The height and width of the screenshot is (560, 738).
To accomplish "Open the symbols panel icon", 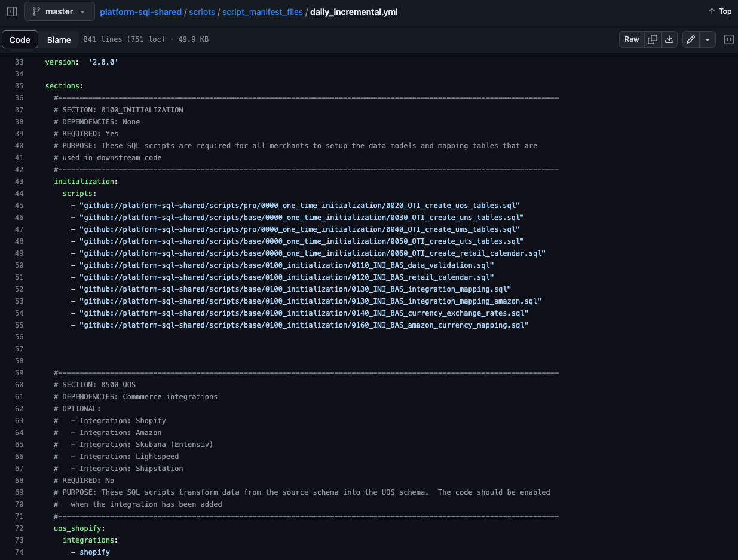I will (x=729, y=39).
